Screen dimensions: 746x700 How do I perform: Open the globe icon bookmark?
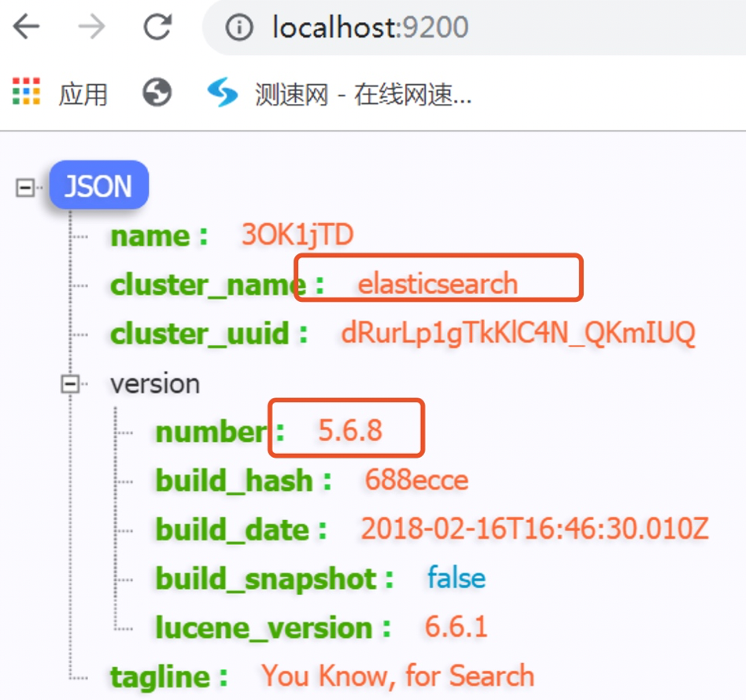click(x=157, y=92)
